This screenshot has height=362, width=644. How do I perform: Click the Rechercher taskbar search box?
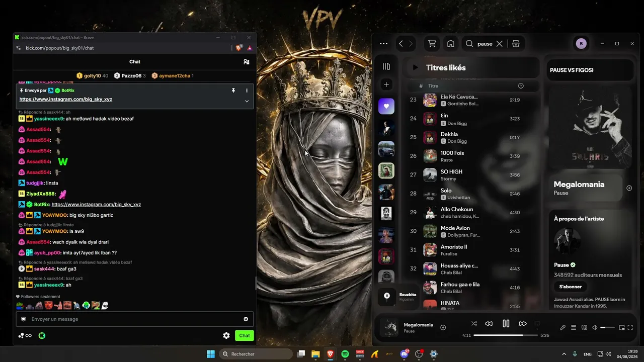[256, 354]
